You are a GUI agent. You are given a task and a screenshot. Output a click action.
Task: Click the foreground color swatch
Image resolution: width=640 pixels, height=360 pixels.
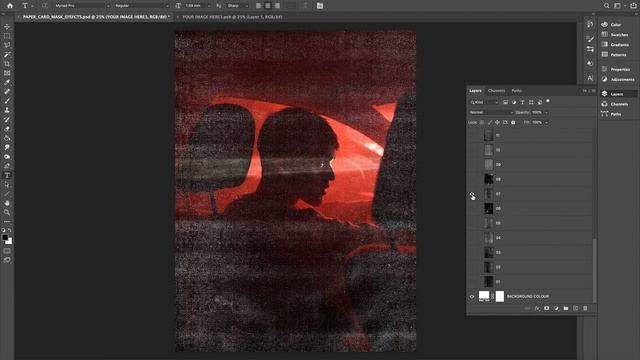click(5, 237)
